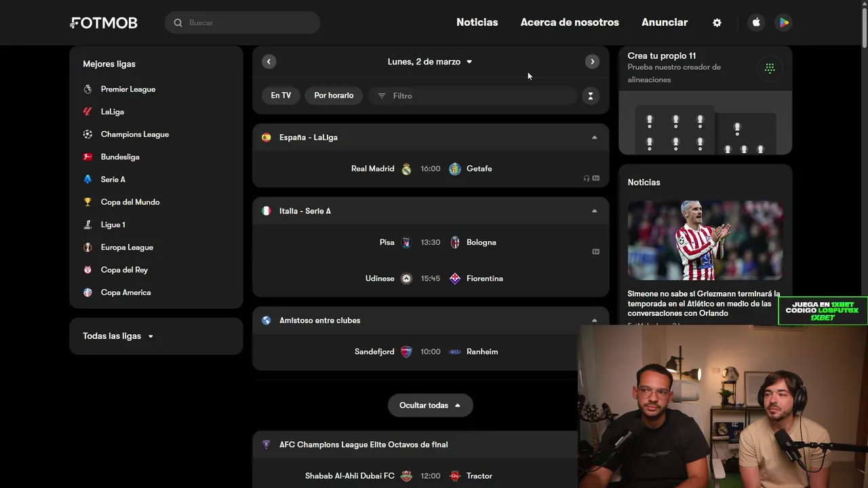
Task: Open the Anunciar menu item
Action: [x=665, y=22]
